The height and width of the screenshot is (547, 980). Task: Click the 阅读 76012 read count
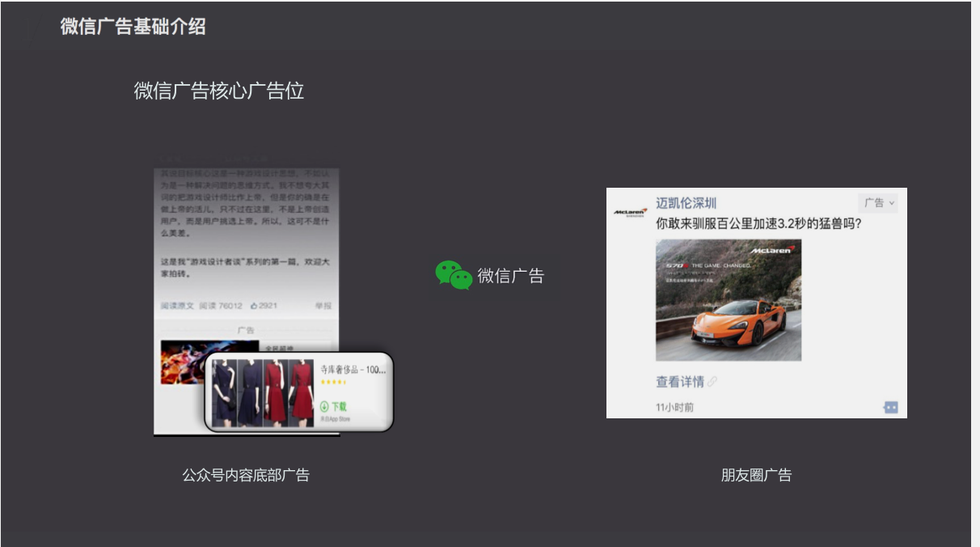coord(221,306)
